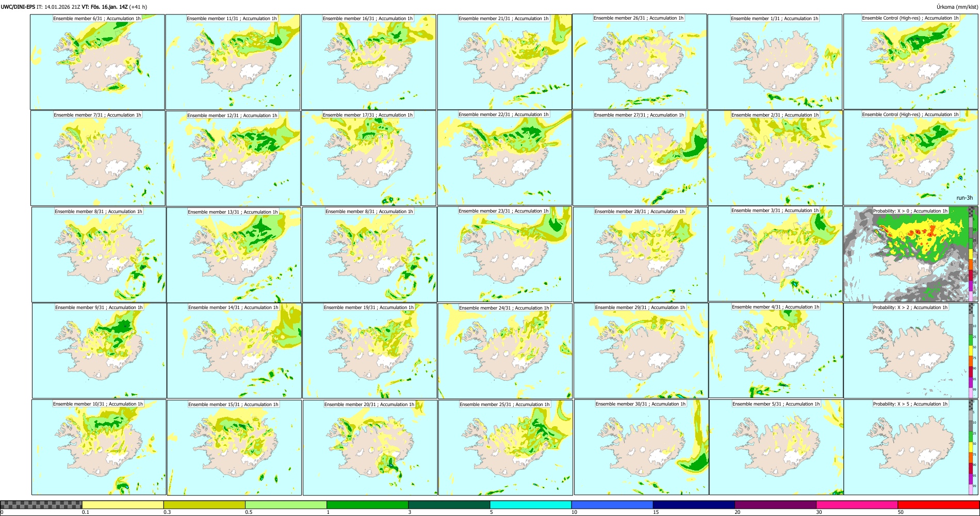The image size is (980, 516).
Task: Pick the navy 15–20 legend swatch
Action: pyautogui.click(x=693, y=505)
